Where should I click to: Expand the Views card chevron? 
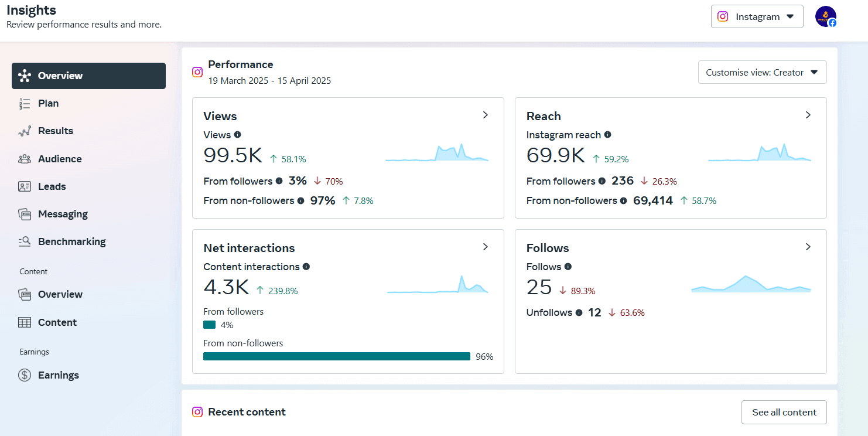pyautogui.click(x=485, y=115)
